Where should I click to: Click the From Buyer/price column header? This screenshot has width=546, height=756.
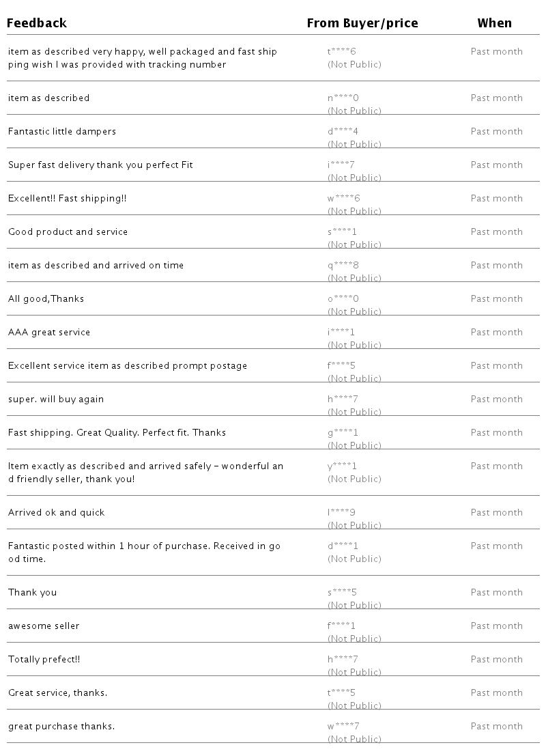[x=362, y=23]
